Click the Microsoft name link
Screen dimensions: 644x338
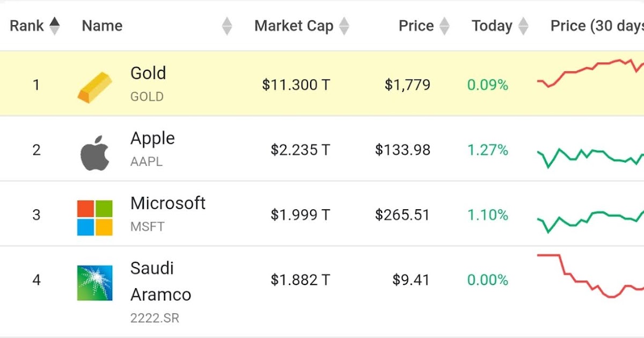pos(167,203)
